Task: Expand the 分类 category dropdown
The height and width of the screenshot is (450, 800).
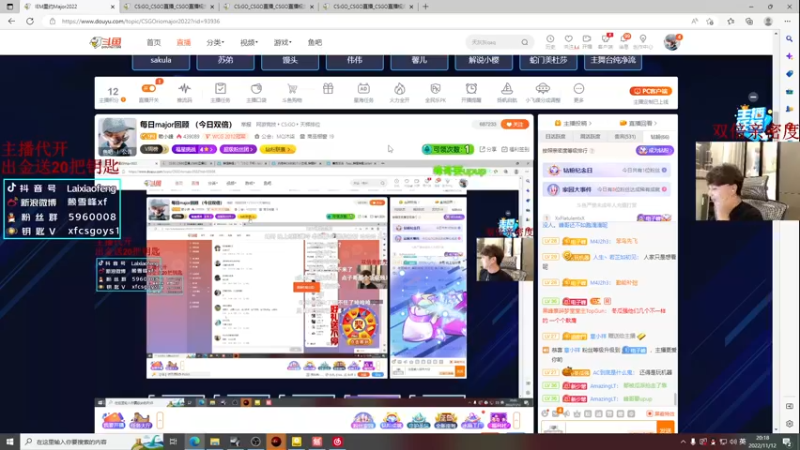Action: click(x=215, y=42)
